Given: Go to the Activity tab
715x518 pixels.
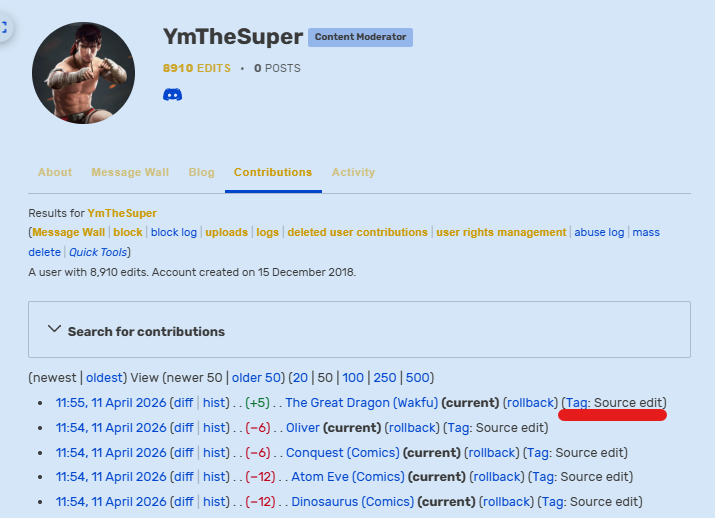Looking at the screenshot, I should point(353,172).
